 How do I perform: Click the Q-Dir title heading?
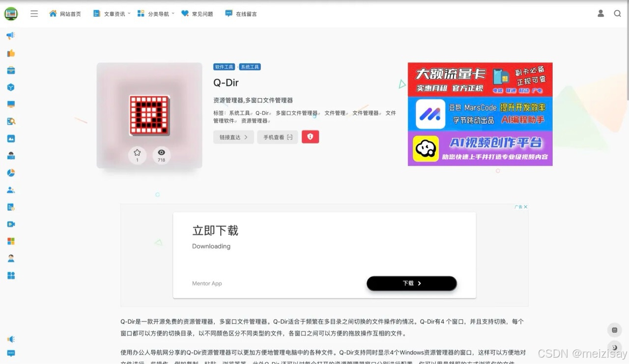coord(226,83)
